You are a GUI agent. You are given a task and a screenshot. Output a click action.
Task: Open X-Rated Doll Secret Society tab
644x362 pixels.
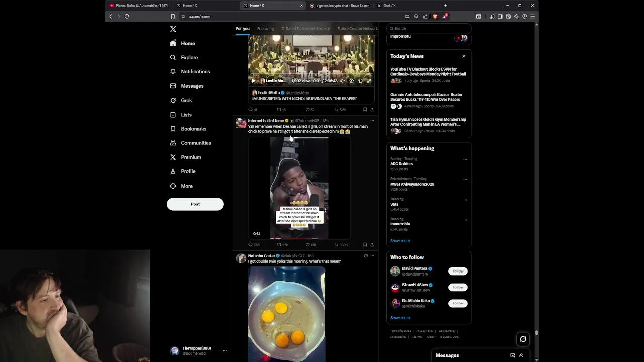tap(305, 29)
